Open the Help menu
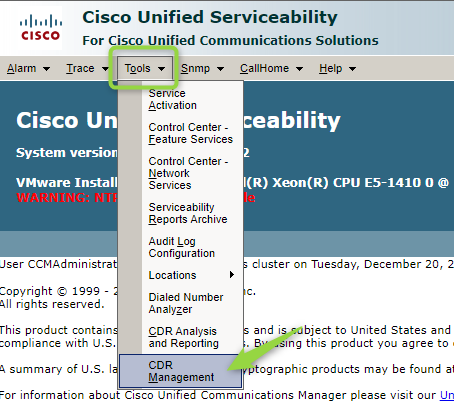The height and width of the screenshot is (405, 454). [331, 68]
